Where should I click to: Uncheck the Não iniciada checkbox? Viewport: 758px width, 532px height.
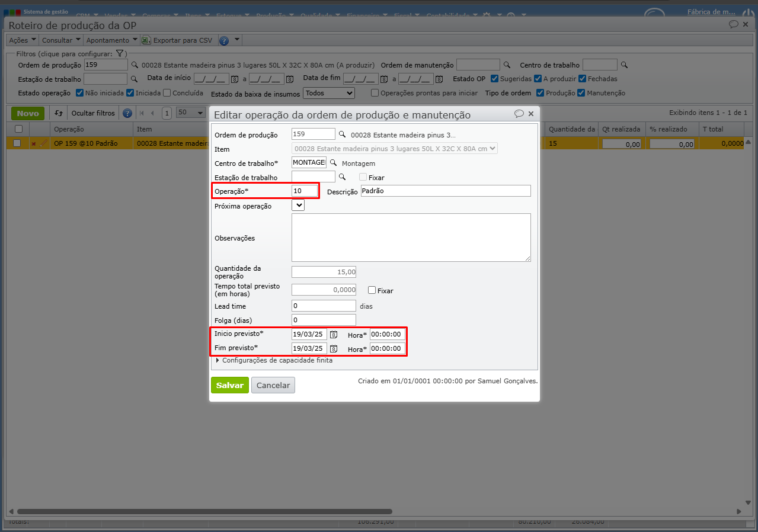80,92
